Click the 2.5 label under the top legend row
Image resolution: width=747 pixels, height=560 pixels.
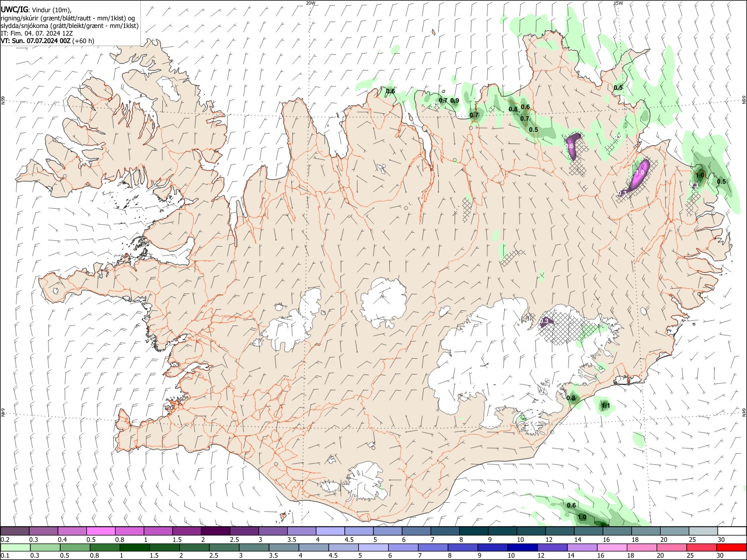click(x=234, y=540)
